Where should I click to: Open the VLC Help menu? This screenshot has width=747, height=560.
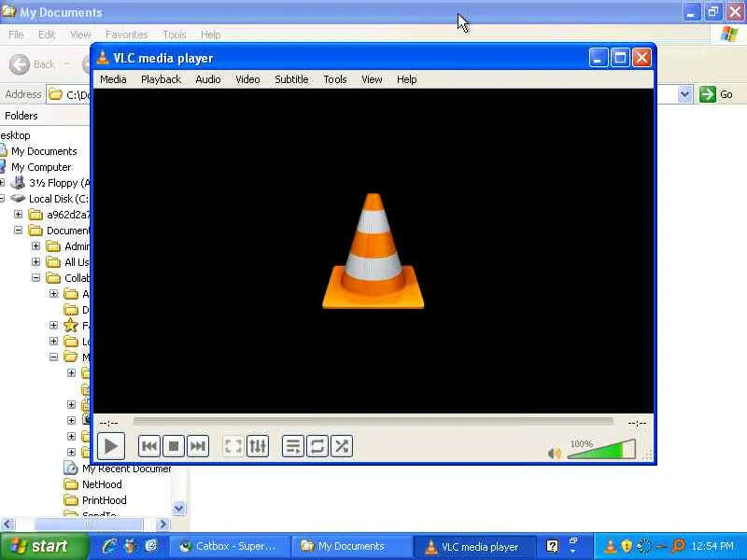point(407,79)
